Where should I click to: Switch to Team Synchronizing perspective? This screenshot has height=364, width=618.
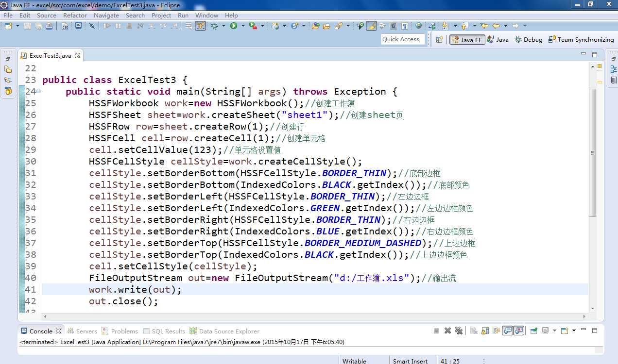(x=581, y=40)
